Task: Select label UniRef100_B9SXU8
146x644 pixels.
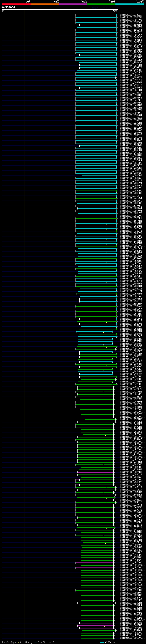Action: coord(131,55)
